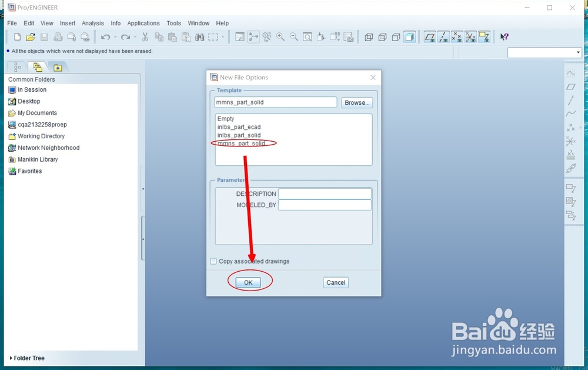Close the New File Options dialog
The height and width of the screenshot is (370, 588).
[373, 77]
